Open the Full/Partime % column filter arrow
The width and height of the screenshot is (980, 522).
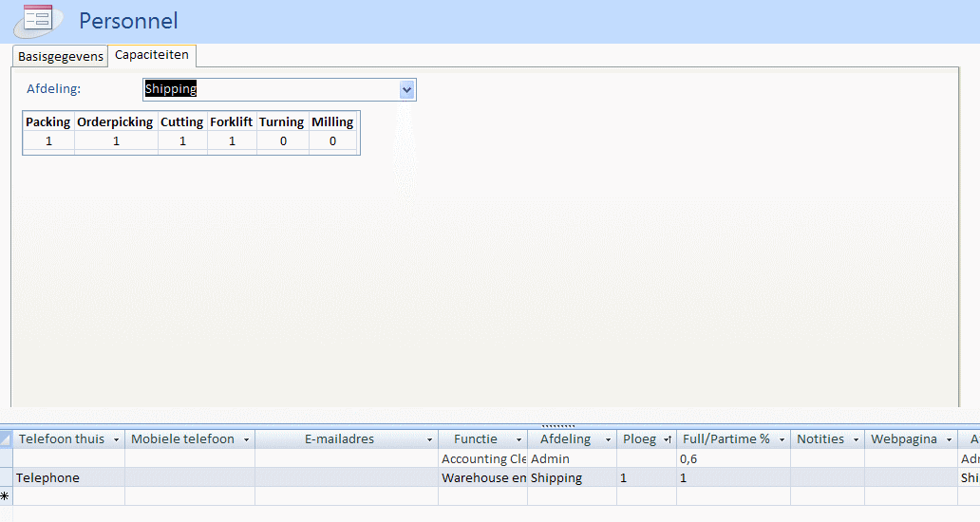coord(782,440)
